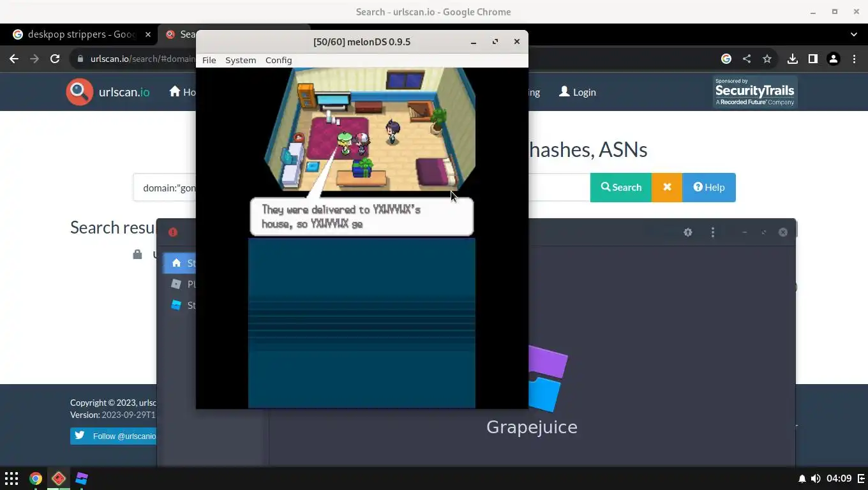Viewport: 868px width, 490px height.
Task: View site info padlock in address bar
Action: coord(80,59)
